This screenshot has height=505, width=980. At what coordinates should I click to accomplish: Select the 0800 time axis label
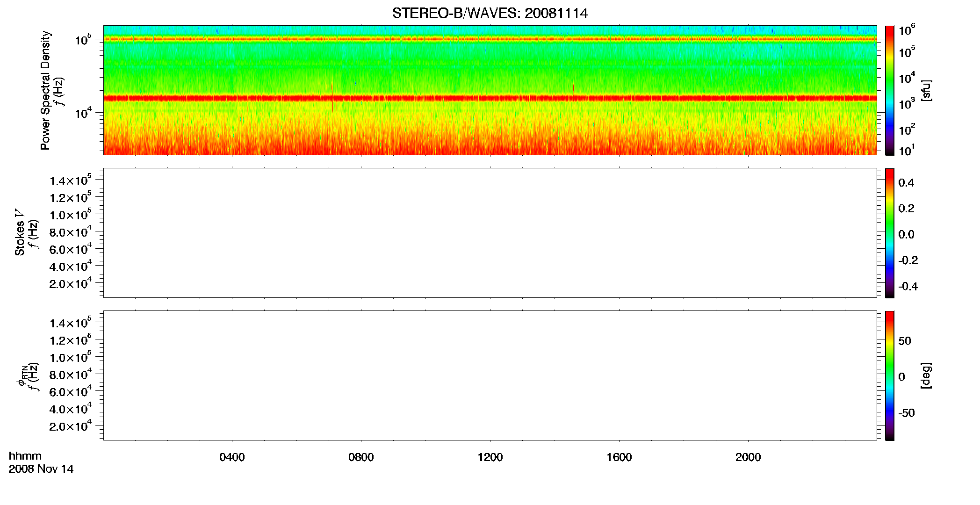pos(361,457)
